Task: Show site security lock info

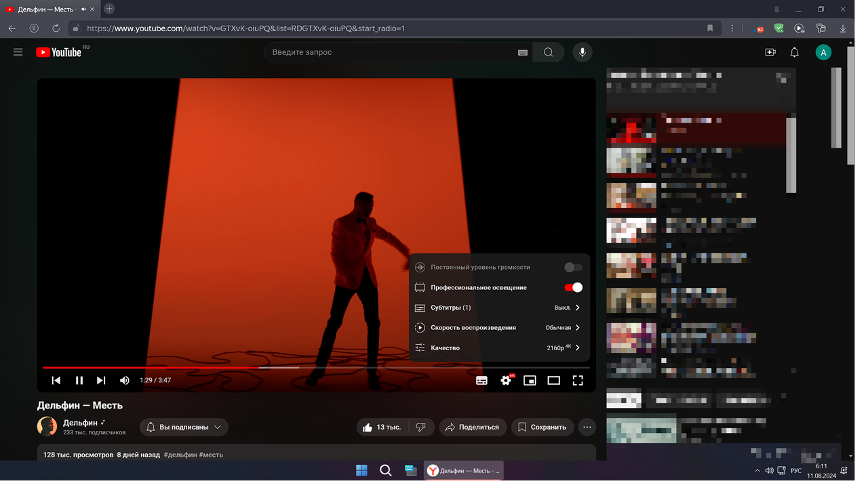Action: pos(76,28)
